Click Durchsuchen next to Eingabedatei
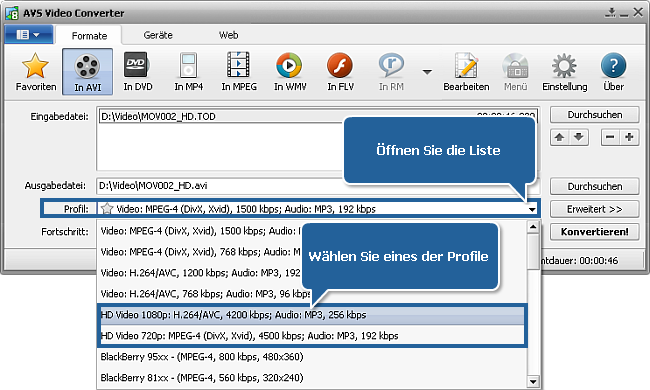The image size is (650, 390). pos(594,115)
